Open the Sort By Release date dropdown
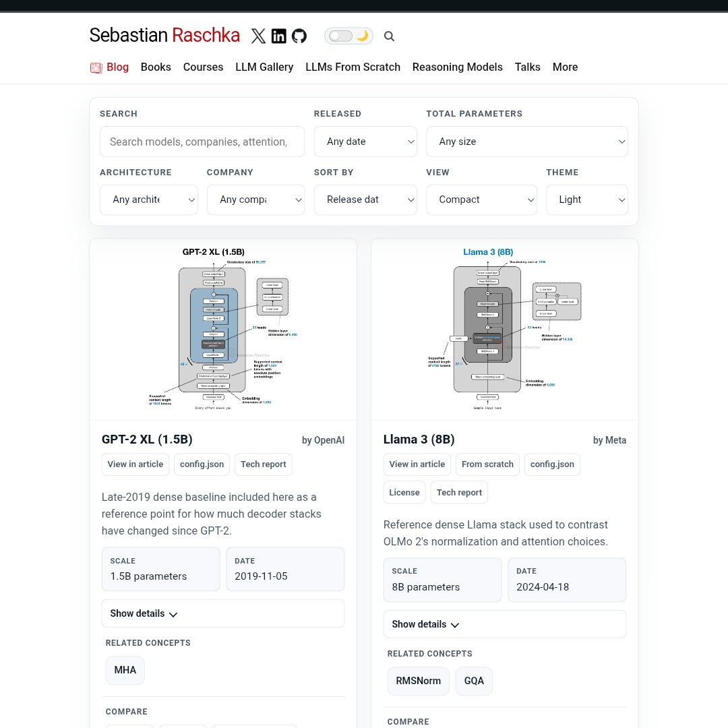This screenshot has height=728, width=728. 365,200
